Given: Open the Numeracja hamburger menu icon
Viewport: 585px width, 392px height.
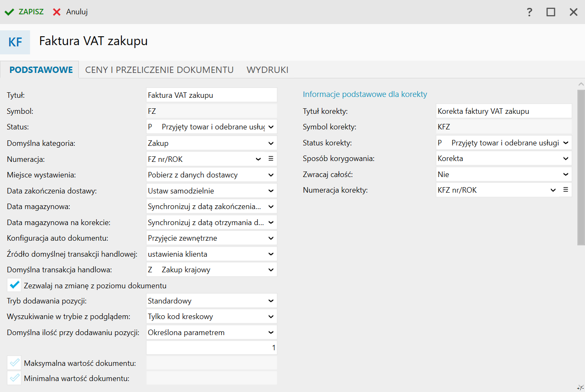Looking at the screenshot, I should 271,159.
